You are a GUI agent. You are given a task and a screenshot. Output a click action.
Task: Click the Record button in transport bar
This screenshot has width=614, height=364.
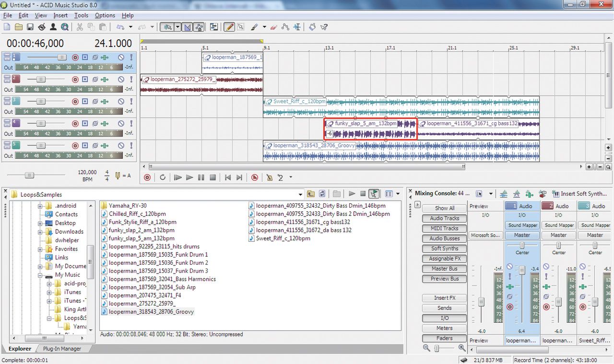147,177
